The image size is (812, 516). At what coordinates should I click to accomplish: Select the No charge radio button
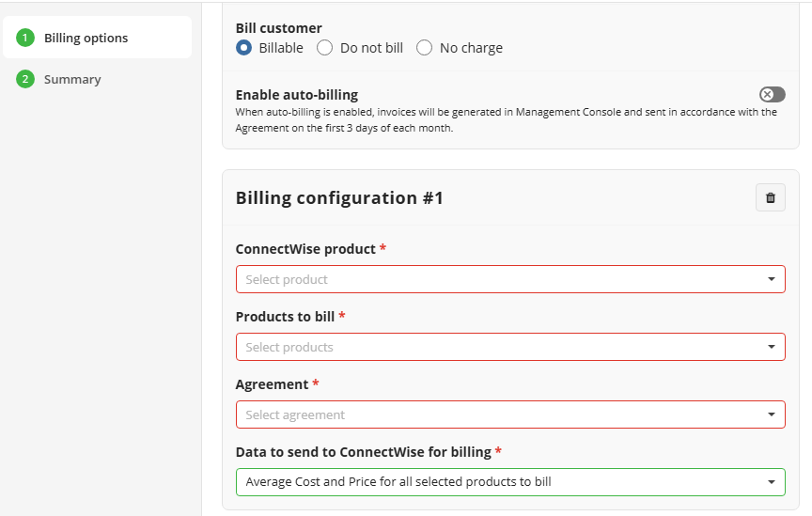[x=424, y=48]
